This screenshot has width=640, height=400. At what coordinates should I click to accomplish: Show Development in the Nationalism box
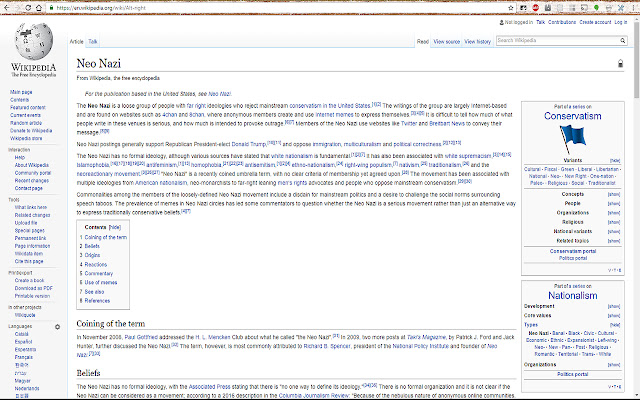pos(614,307)
